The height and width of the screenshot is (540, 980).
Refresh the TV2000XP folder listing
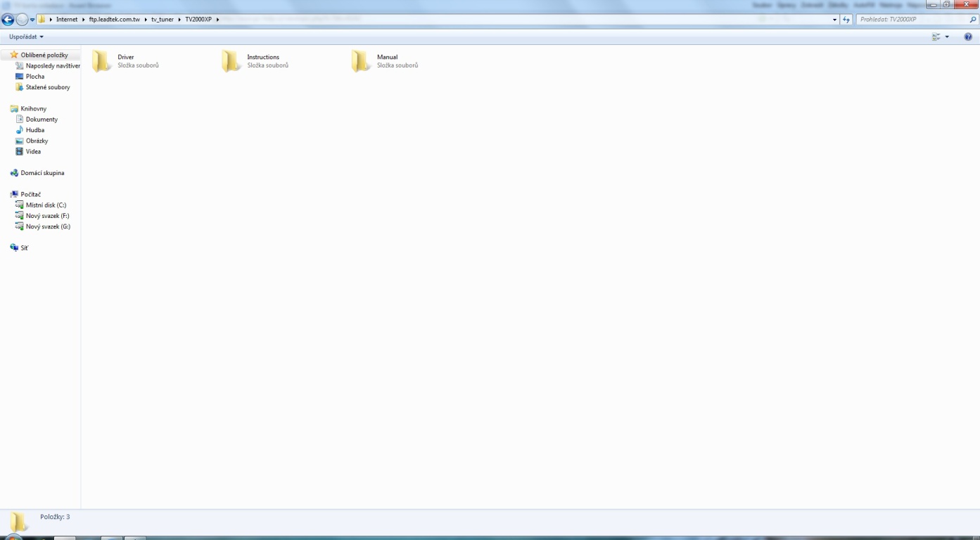tap(846, 20)
